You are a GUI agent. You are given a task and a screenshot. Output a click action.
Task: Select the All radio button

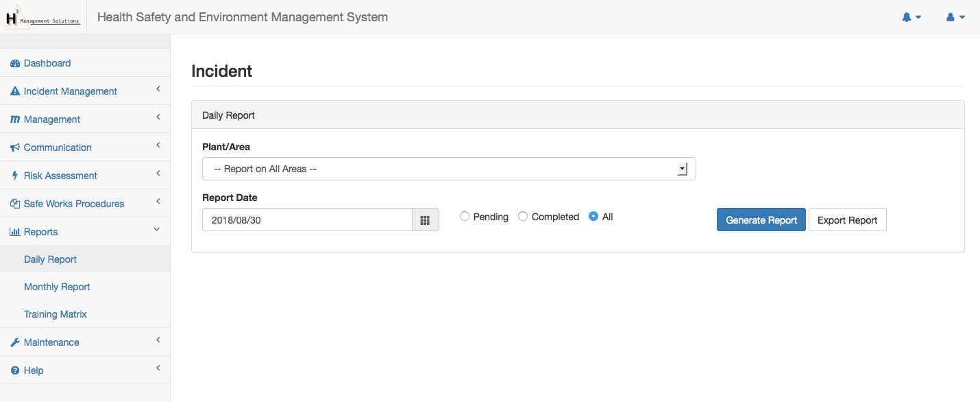593,217
